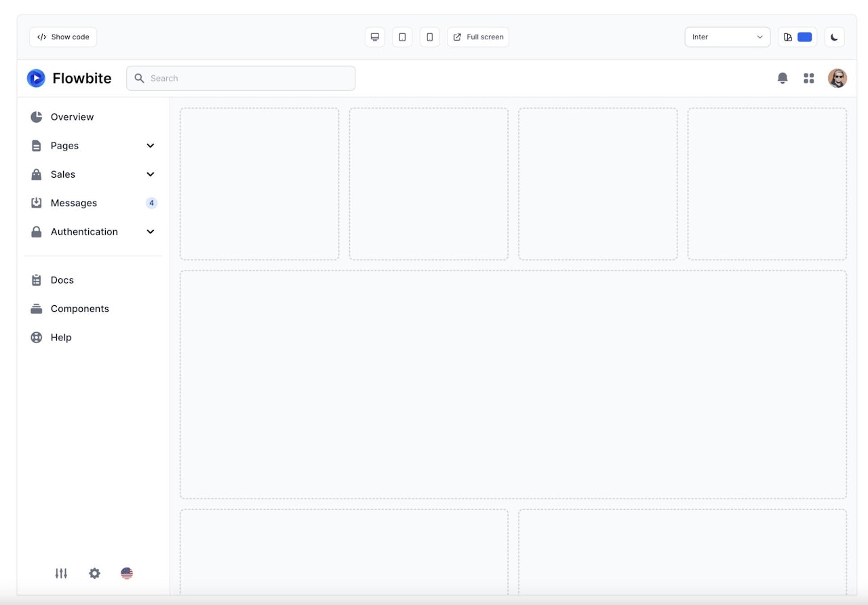Switch to tablet preview mode

(402, 37)
